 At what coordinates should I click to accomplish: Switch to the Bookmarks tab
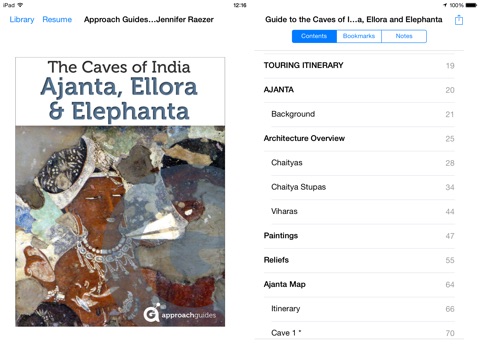click(359, 36)
